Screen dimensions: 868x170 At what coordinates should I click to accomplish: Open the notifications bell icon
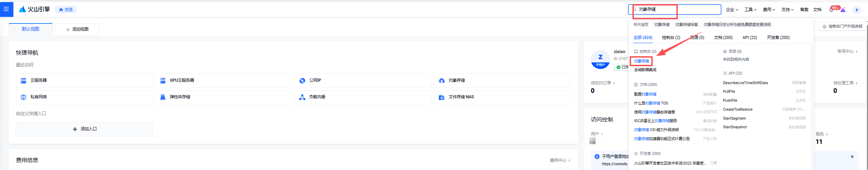tap(831, 10)
